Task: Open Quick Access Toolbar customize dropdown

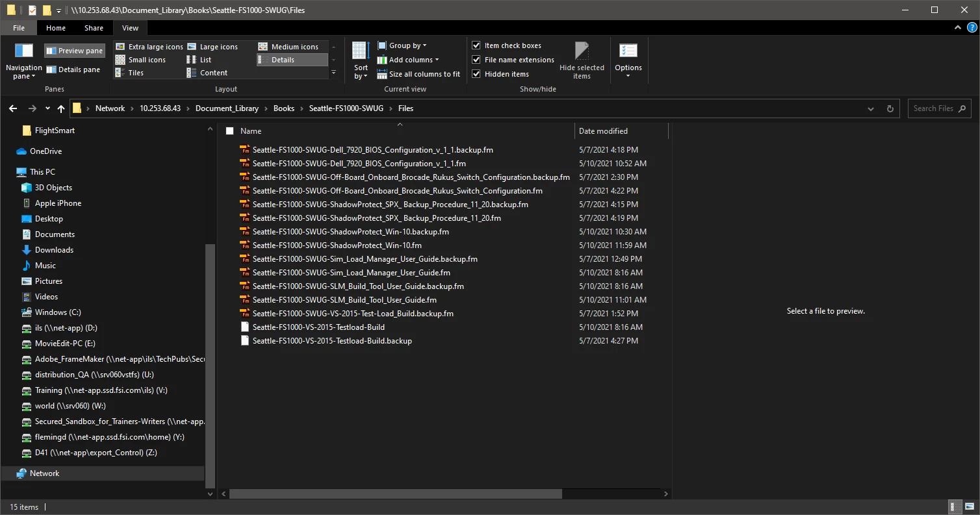Action: click(x=59, y=10)
